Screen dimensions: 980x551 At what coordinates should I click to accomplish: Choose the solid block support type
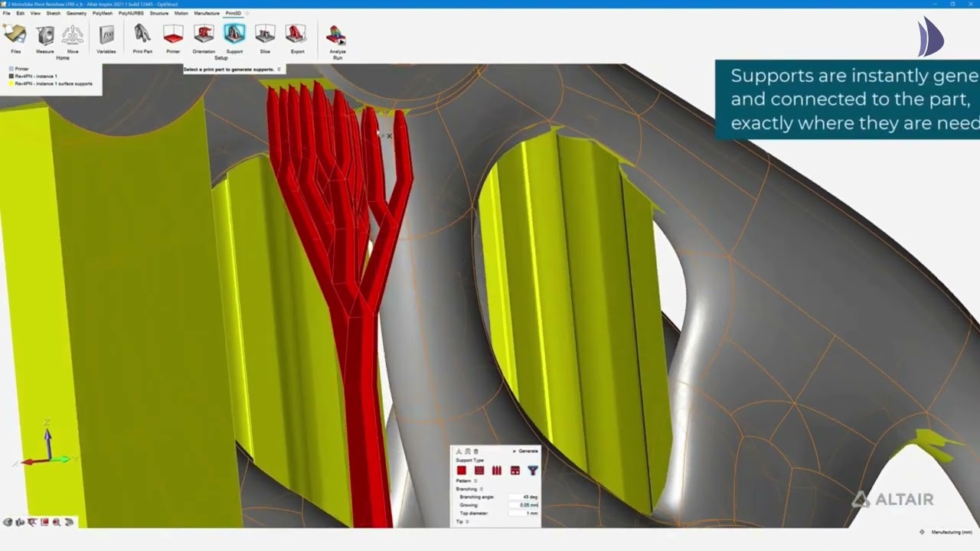(x=462, y=470)
